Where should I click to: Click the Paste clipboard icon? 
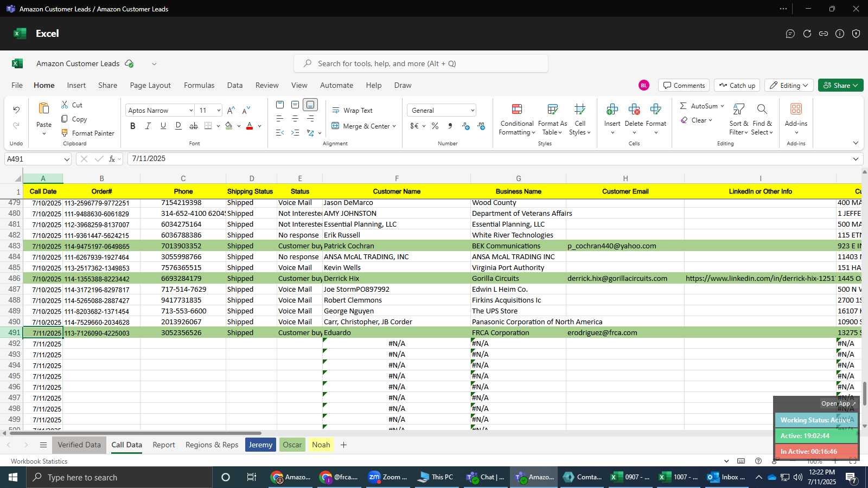click(x=44, y=108)
